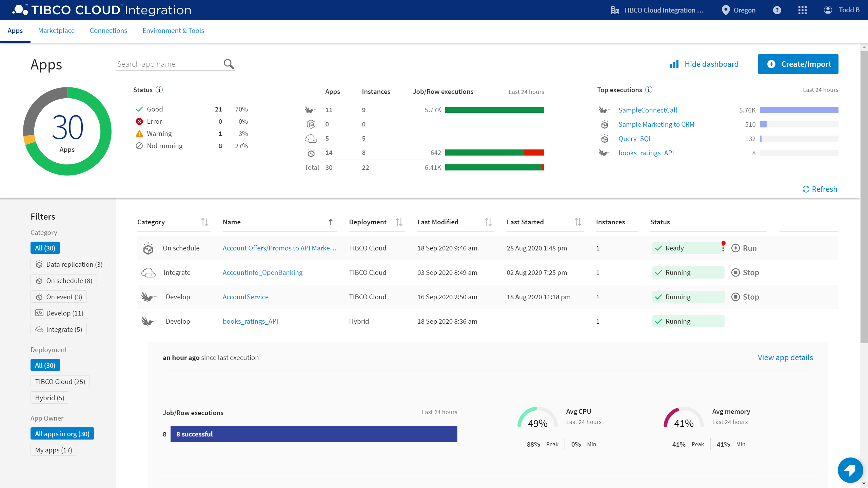The height and width of the screenshot is (488, 868).
Task: Enable the My apps (17) owner filter
Action: pos(53,450)
